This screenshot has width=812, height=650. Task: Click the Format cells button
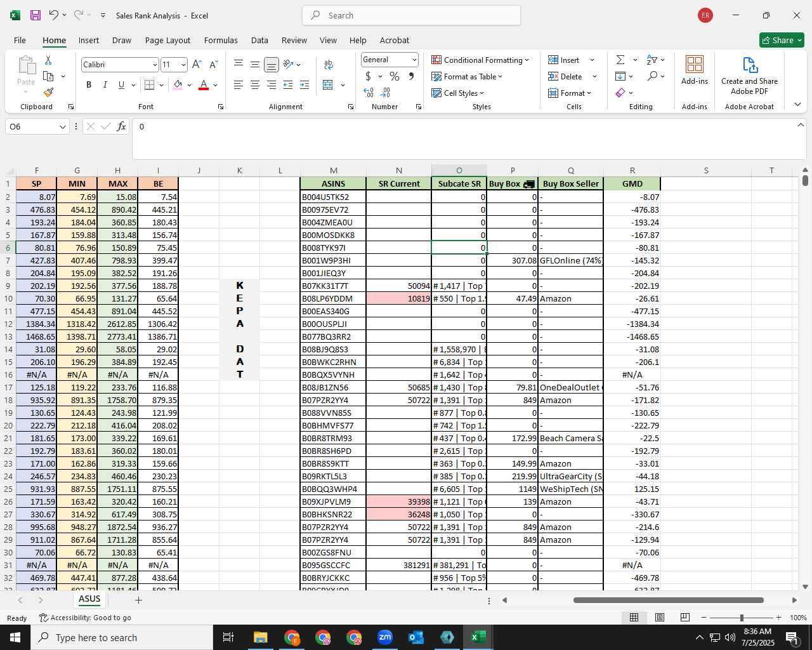pos(570,93)
